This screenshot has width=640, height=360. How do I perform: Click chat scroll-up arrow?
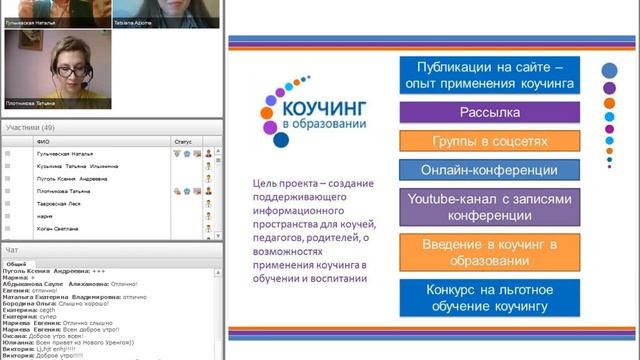point(218,273)
